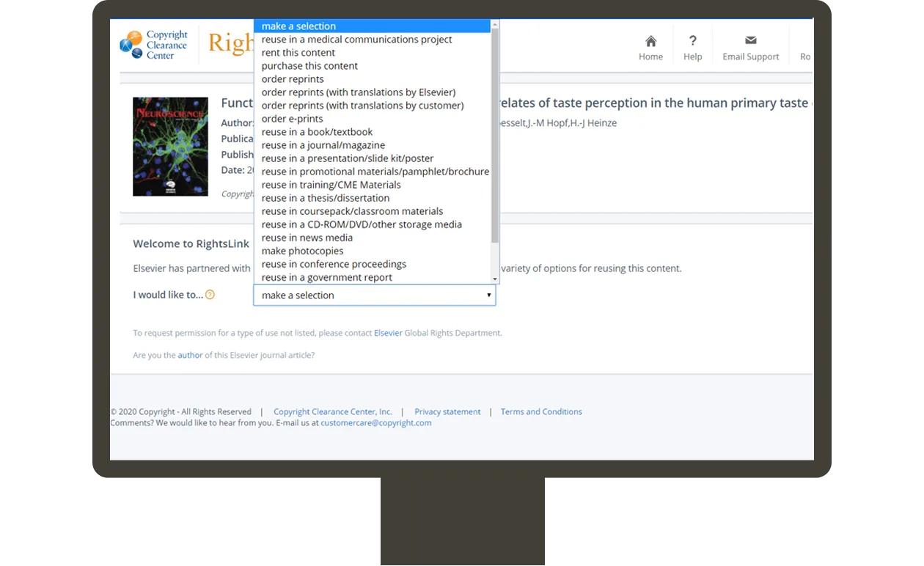
Task: Click the 'author' link
Action: click(x=190, y=355)
